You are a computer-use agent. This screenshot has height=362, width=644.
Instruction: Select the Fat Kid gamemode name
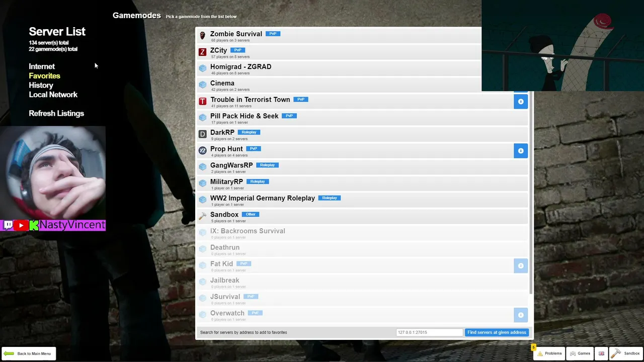click(x=221, y=264)
